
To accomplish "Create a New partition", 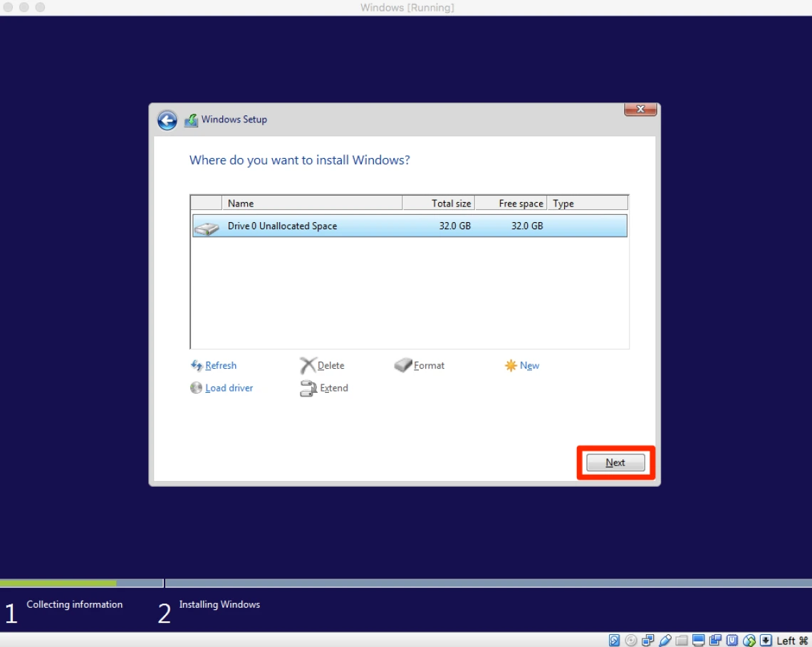I will point(522,365).
